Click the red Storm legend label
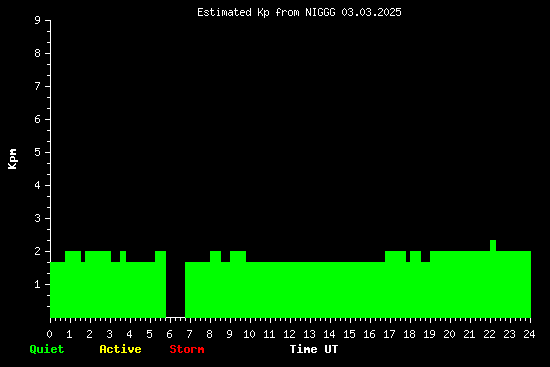 tap(187, 349)
